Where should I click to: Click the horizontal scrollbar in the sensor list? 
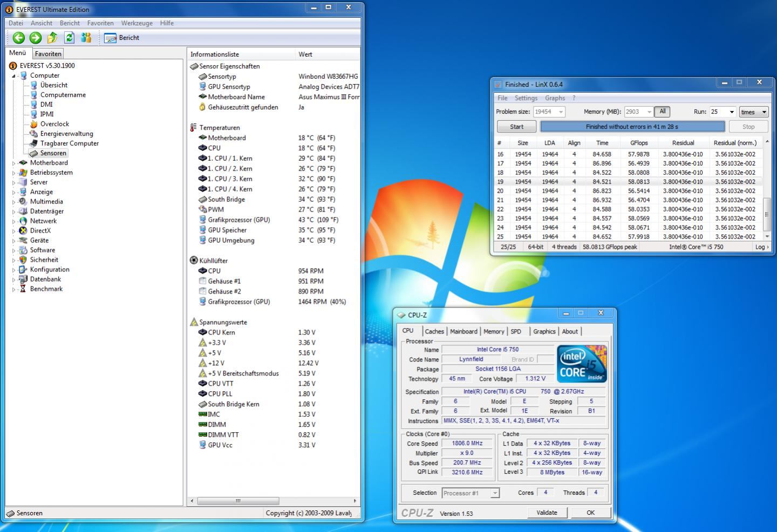[x=237, y=501]
